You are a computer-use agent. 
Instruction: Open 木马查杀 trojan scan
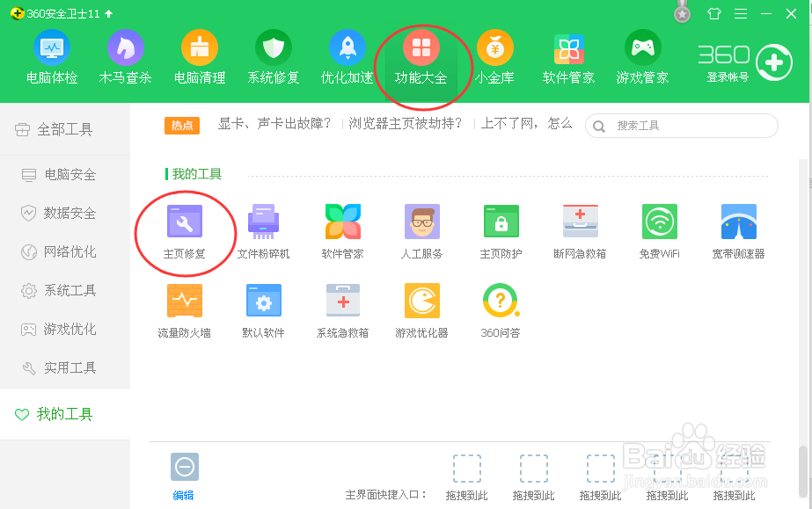pos(125,58)
